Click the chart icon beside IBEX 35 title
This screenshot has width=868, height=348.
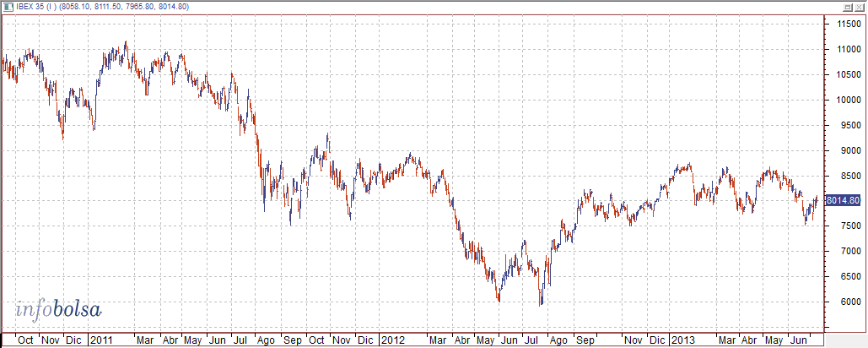8,7
